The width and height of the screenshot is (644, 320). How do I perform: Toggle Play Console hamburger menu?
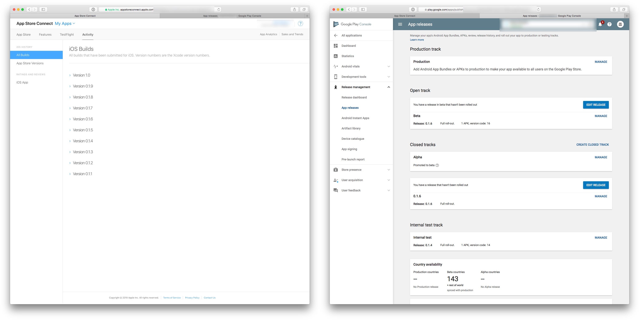(x=400, y=24)
